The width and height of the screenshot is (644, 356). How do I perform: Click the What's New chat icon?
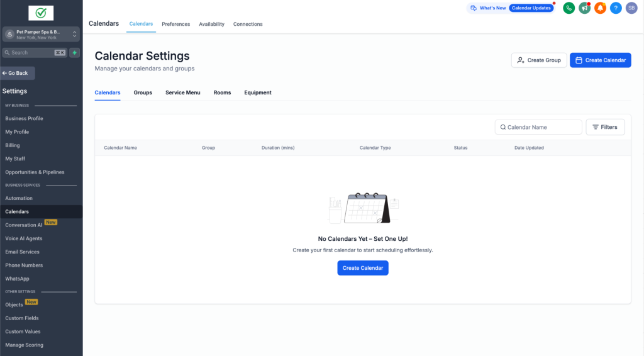pos(474,8)
